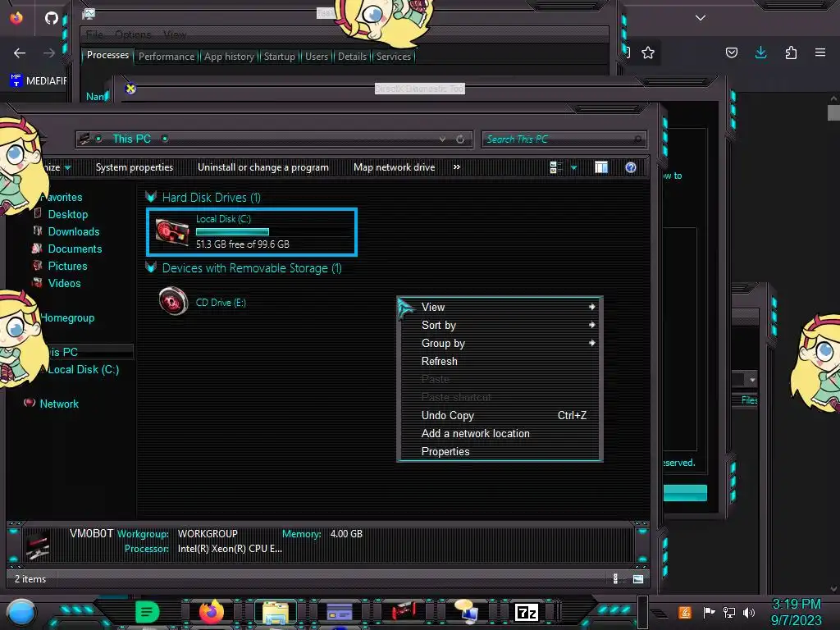840x630 pixels.
Task: Open Pictures in the navigation pane
Action: tap(67, 266)
